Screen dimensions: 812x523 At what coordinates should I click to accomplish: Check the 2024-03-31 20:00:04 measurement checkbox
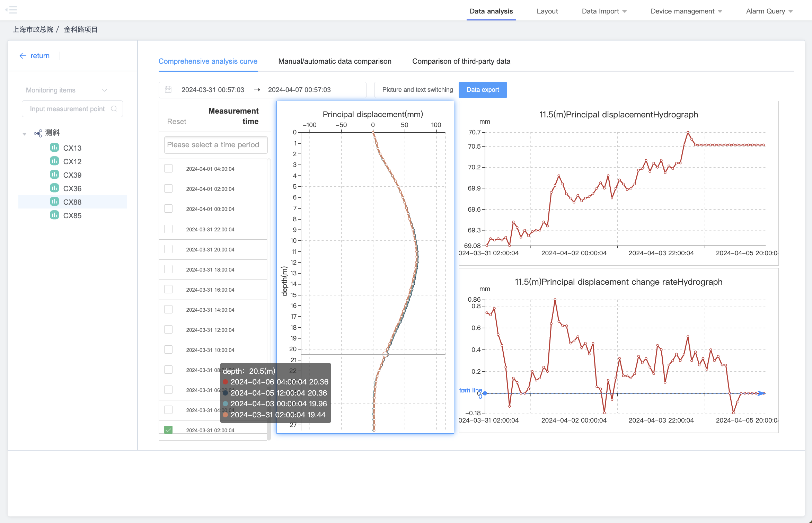point(168,249)
